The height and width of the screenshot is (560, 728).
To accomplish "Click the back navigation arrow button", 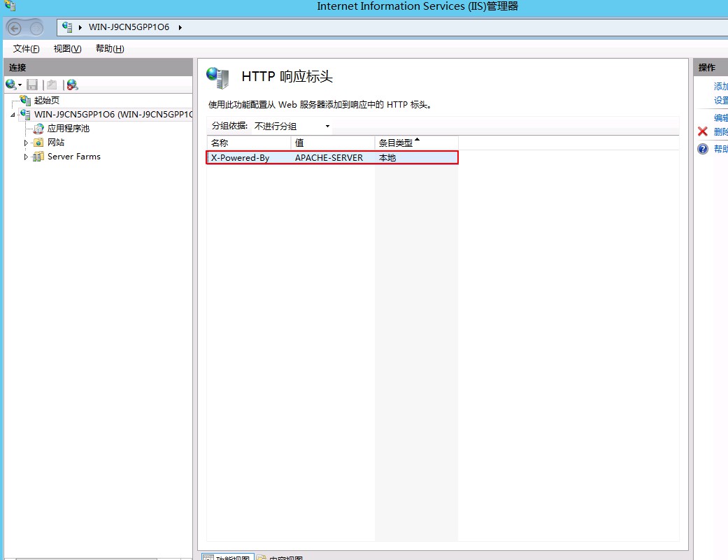I will [x=14, y=28].
